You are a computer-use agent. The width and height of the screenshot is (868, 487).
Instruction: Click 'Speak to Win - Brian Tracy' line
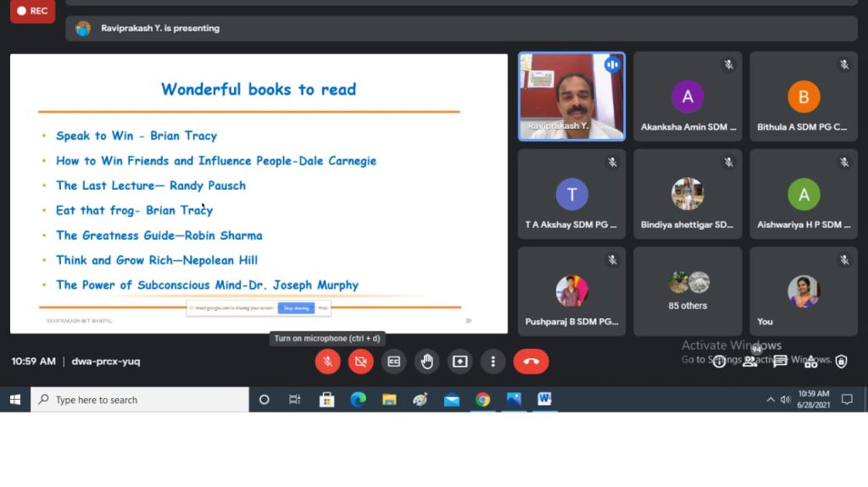[x=136, y=136]
